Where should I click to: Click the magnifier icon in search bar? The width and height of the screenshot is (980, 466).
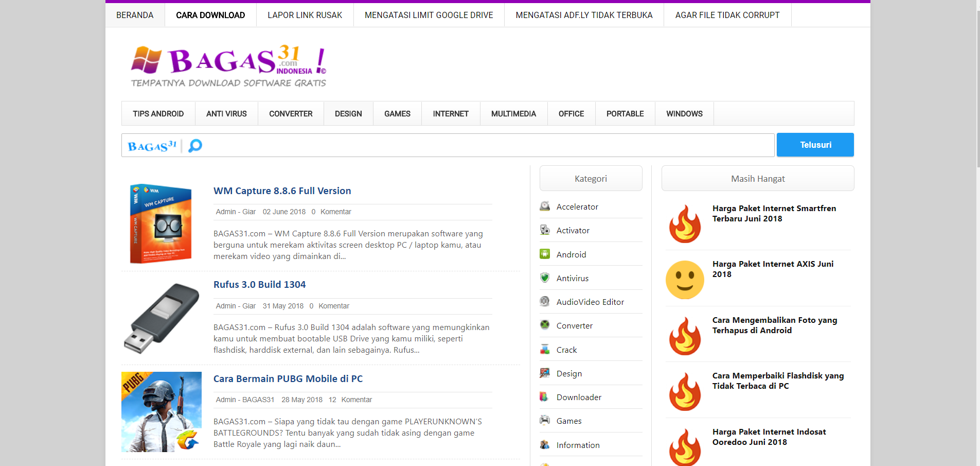click(195, 146)
